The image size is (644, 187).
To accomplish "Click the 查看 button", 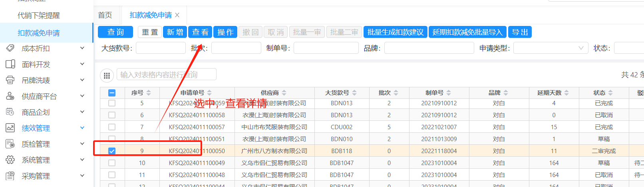I will (x=200, y=32).
